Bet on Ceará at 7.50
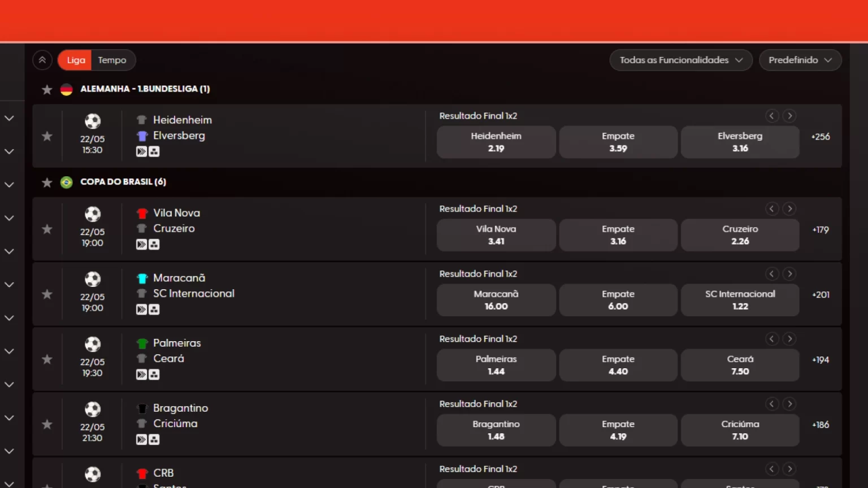868x488 pixels. coord(740,365)
